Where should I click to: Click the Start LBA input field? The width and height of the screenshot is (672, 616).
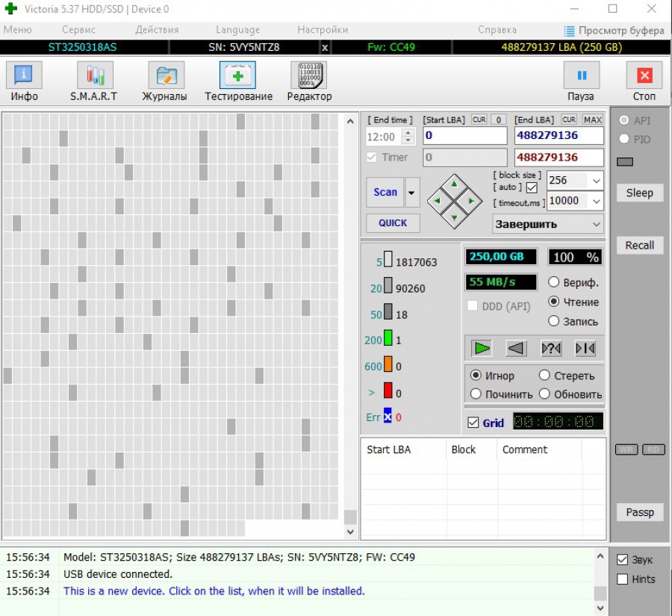coord(464,135)
